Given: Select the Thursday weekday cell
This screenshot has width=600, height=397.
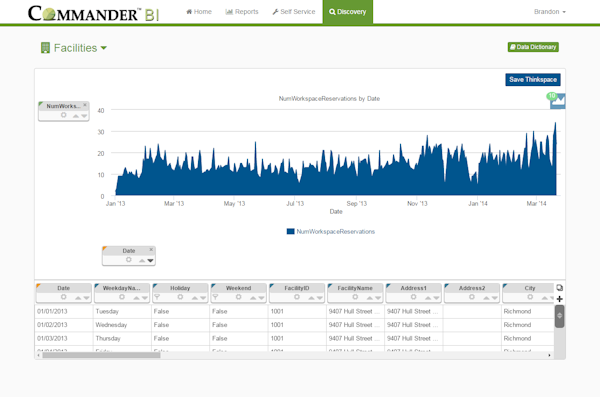Looking at the screenshot, I should click(122, 338).
